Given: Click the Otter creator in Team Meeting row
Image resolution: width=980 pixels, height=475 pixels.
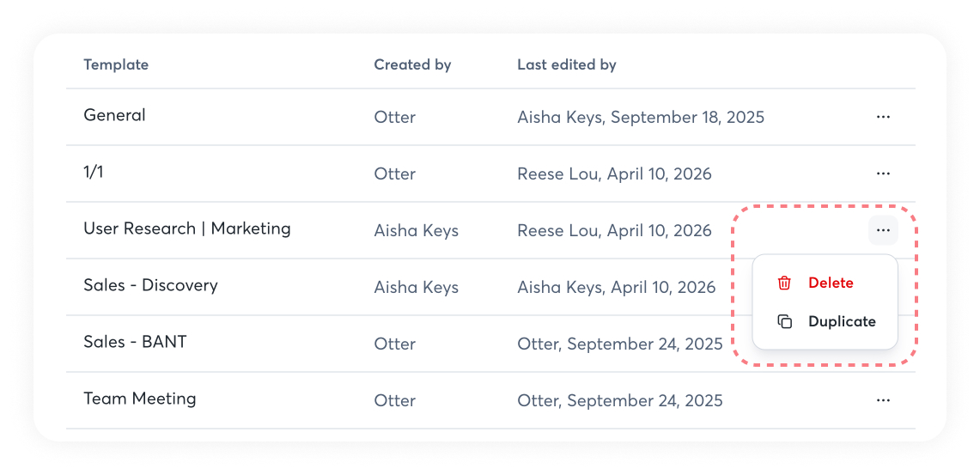Looking at the screenshot, I should [x=394, y=400].
